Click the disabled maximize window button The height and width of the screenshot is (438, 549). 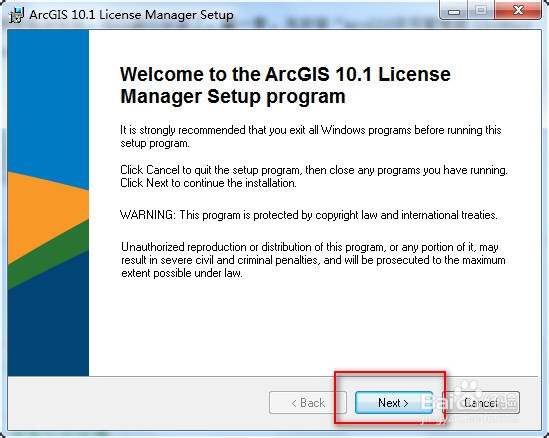[x=481, y=11]
